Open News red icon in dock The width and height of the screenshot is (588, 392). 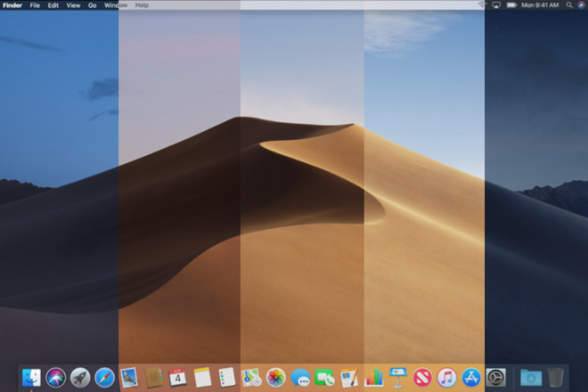[422, 378]
